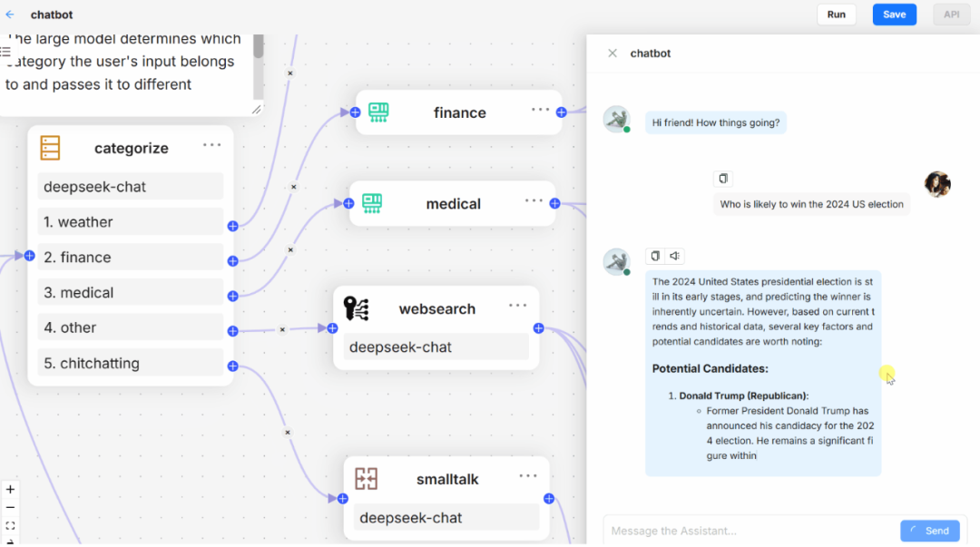This screenshot has height=547, width=980.
Task: Open the finance node three-dot menu
Action: pyautogui.click(x=540, y=110)
